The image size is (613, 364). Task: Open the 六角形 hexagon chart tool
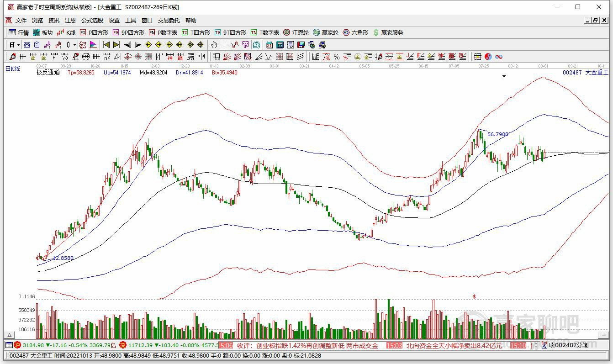tap(355, 32)
